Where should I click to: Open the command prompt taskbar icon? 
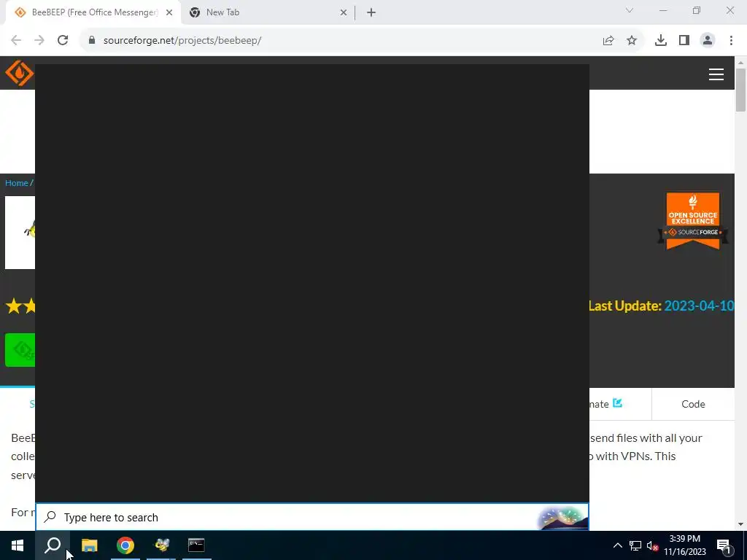tap(196, 545)
